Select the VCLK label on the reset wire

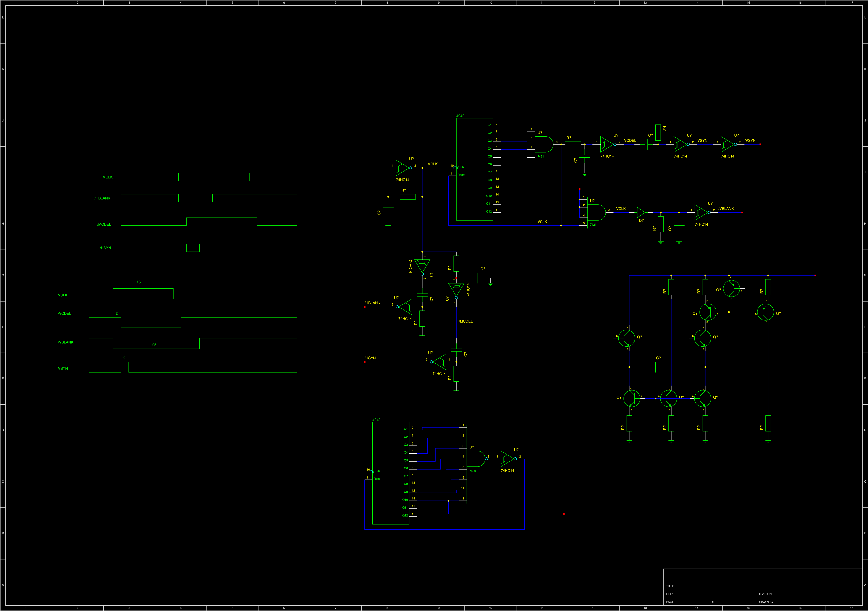(x=542, y=222)
